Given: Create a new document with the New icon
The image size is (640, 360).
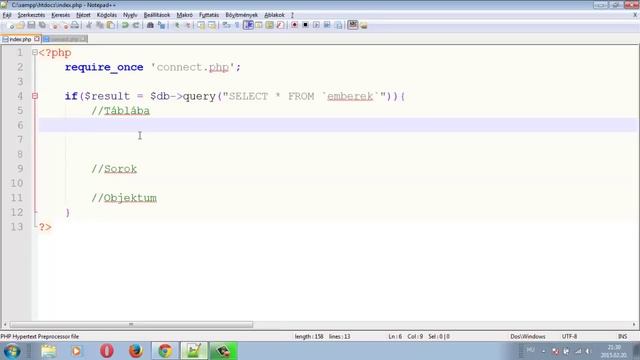Looking at the screenshot, I should 10,25.
